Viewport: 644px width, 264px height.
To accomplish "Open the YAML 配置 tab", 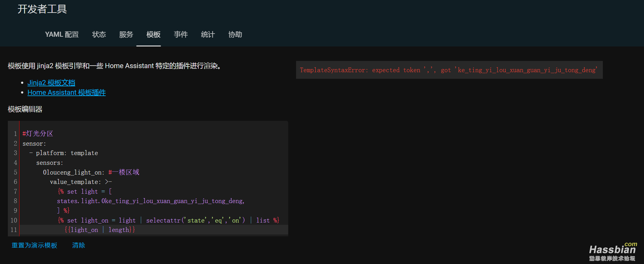I will pos(62,35).
